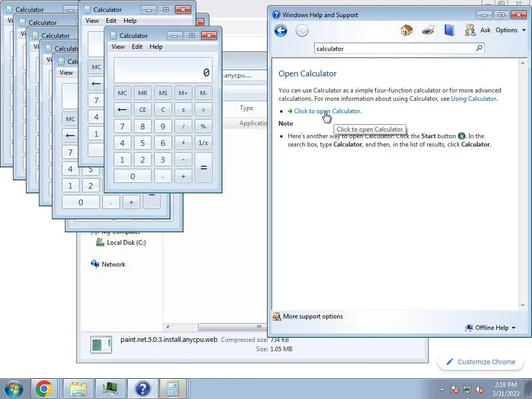
Task: Click the front Calculator display field
Action: pyautogui.click(x=163, y=70)
